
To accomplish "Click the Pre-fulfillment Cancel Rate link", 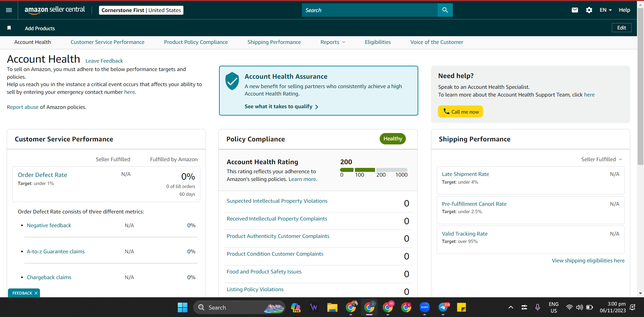I will 474,204.
